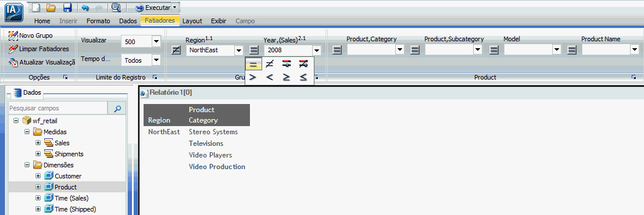This screenshot has height=215, width=644.
Task: Open the Limite do Registro group dialog launcher
Action: [x=155, y=77]
